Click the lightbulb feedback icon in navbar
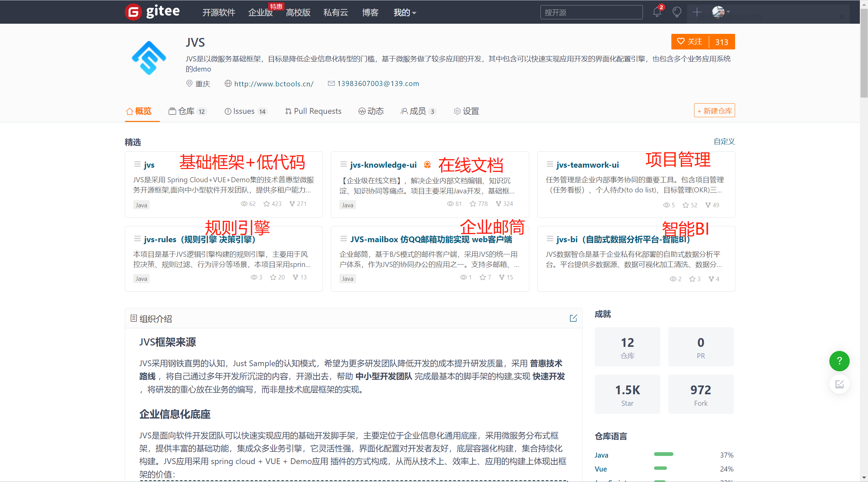This screenshot has height=482, width=868. coord(677,12)
